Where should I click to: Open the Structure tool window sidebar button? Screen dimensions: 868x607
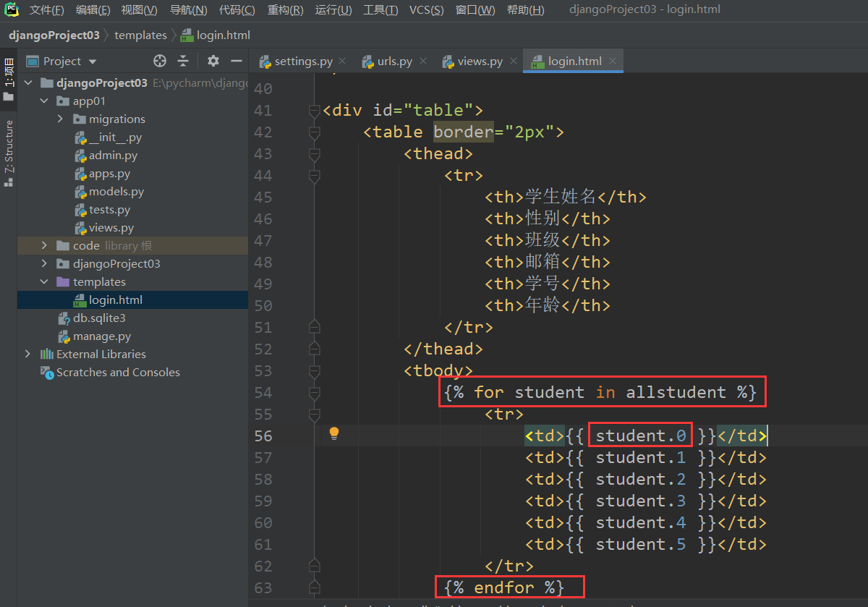(9, 153)
